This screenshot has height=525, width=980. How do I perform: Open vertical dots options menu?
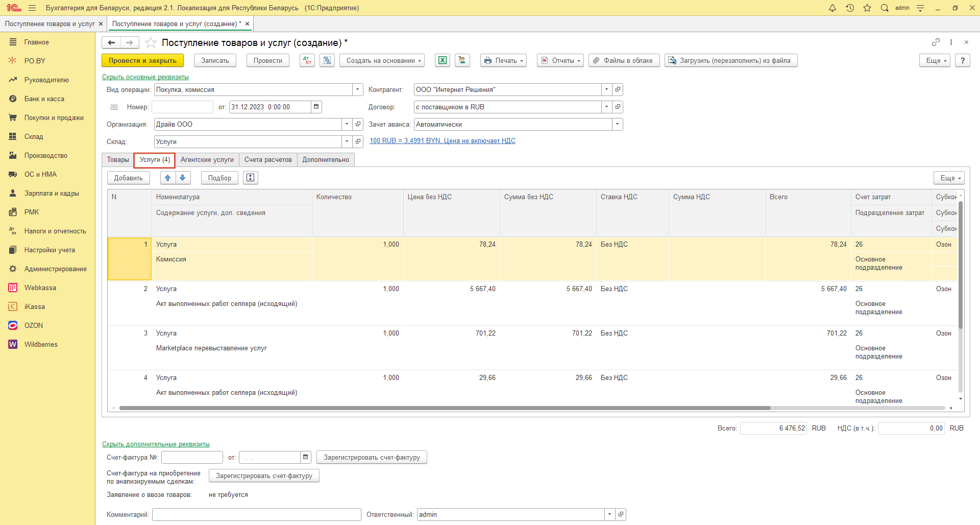[x=951, y=42]
